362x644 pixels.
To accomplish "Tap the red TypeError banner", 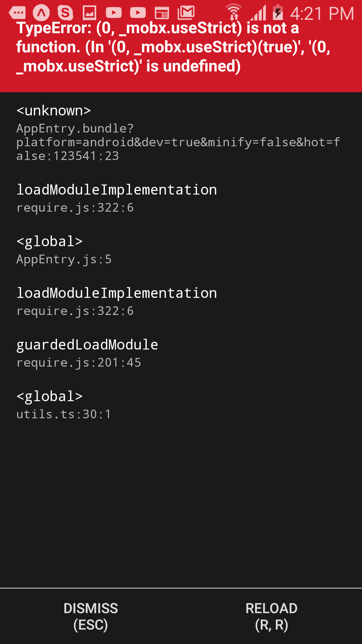I will [181, 49].
